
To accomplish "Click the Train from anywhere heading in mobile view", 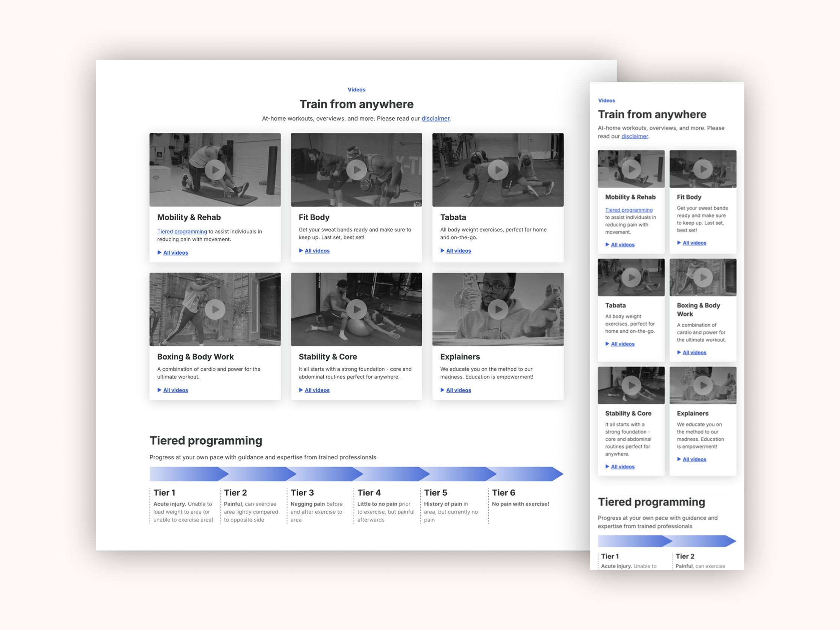I will (652, 114).
